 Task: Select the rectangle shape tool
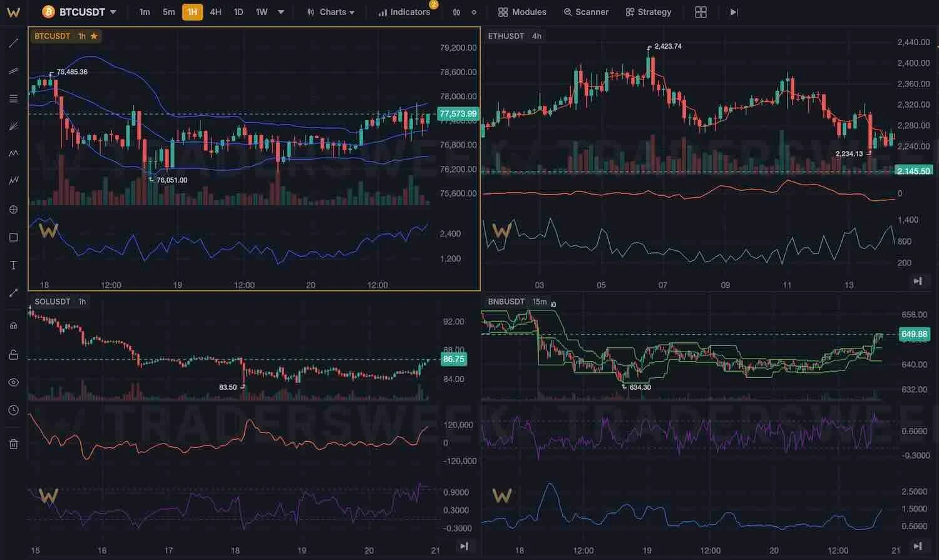click(x=13, y=237)
